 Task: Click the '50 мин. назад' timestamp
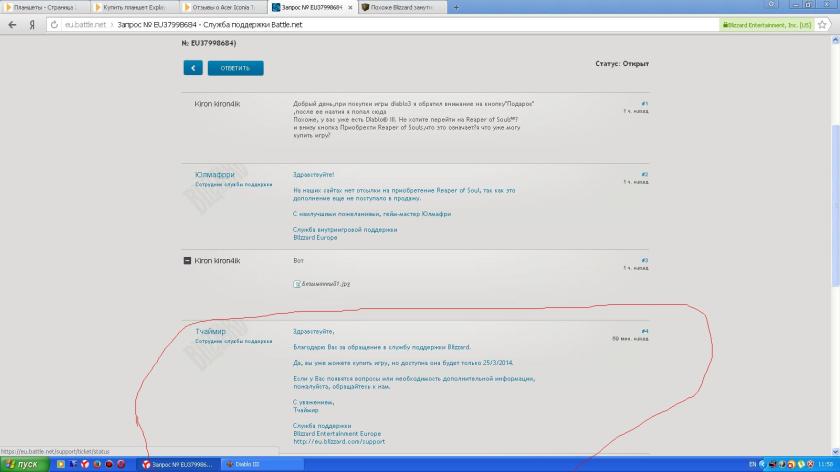(630, 339)
